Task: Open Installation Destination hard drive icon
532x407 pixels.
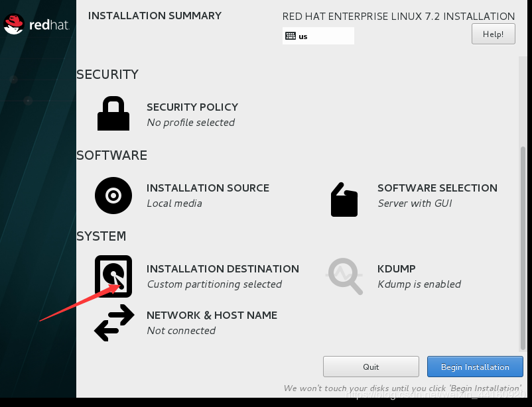Action: (x=113, y=276)
